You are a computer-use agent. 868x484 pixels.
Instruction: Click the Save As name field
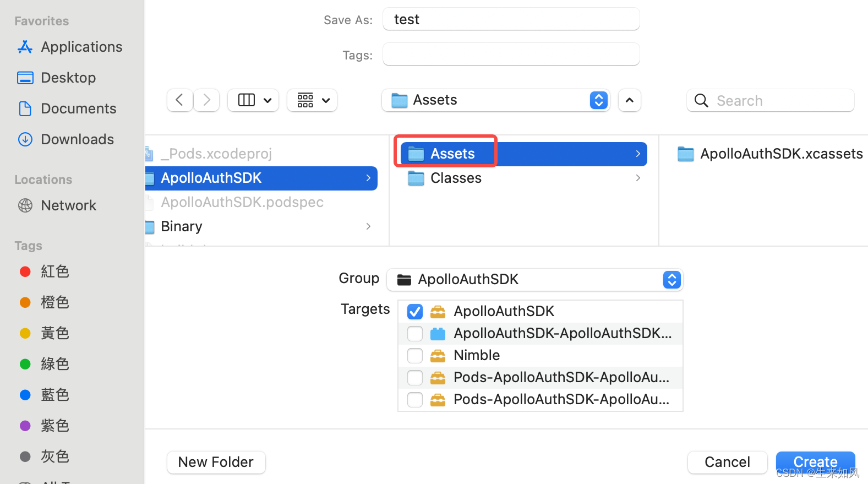point(511,19)
